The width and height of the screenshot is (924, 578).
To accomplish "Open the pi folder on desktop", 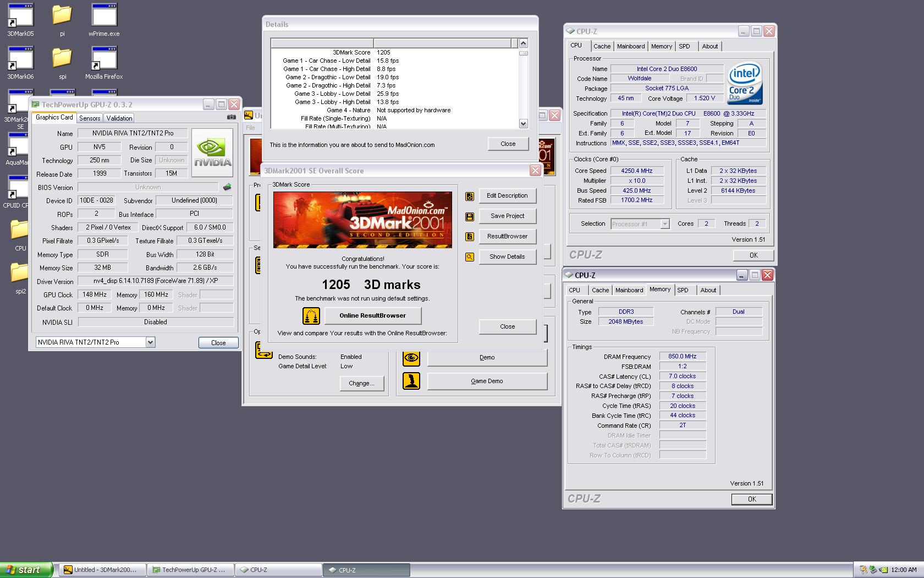I will pos(62,20).
